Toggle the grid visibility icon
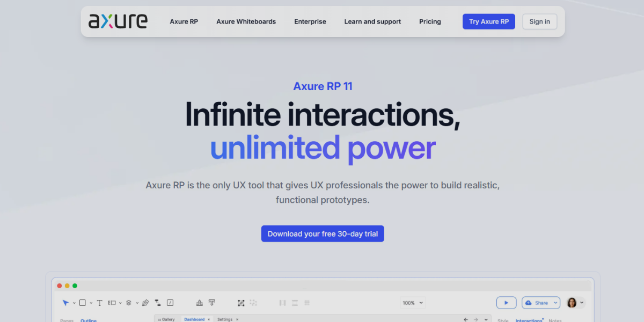Viewport: 644px width, 322px height. (307, 303)
